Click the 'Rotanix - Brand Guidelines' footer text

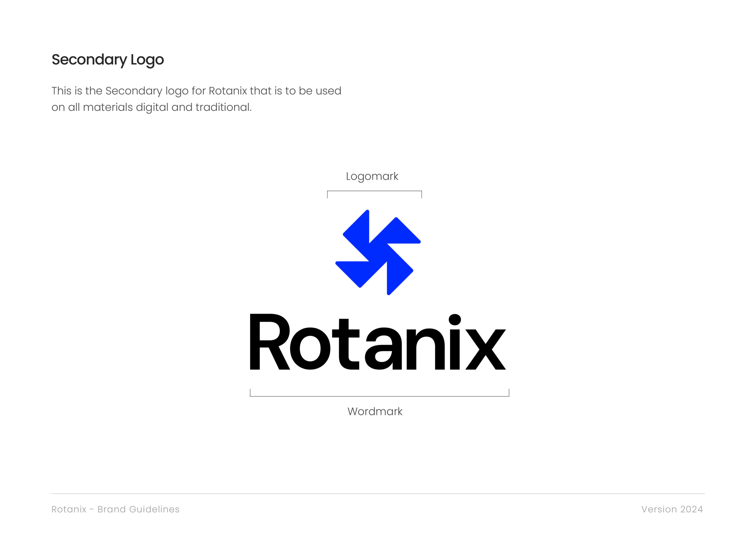pyautogui.click(x=115, y=509)
